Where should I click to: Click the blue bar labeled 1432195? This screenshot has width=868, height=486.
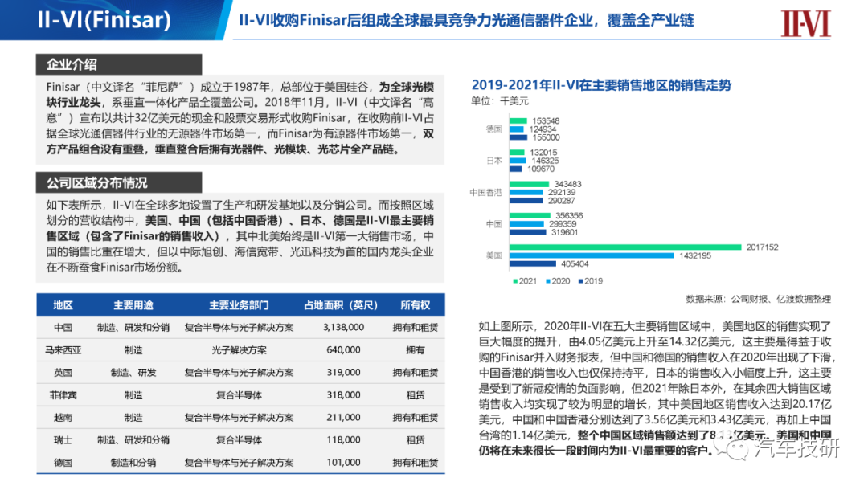(592, 255)
